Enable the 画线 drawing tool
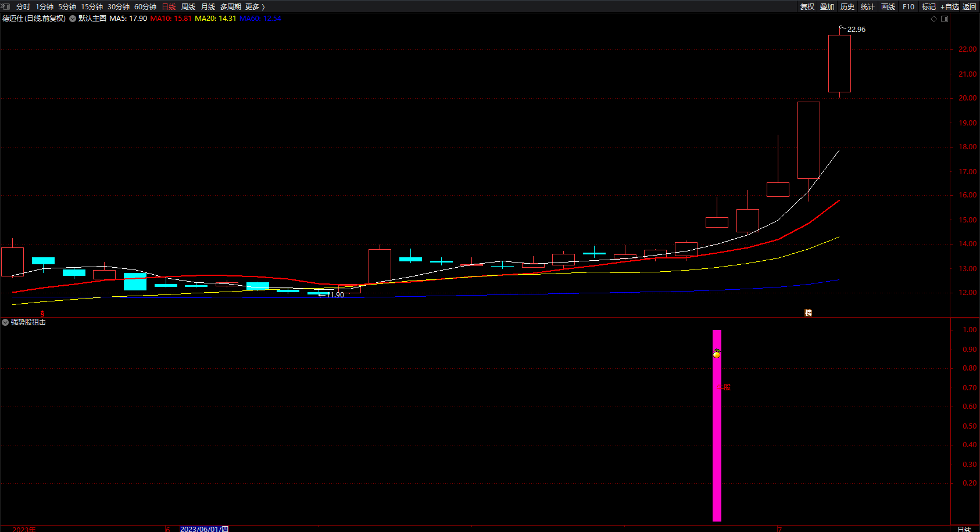The image size is (980, 532). click(x=888, y=7)
